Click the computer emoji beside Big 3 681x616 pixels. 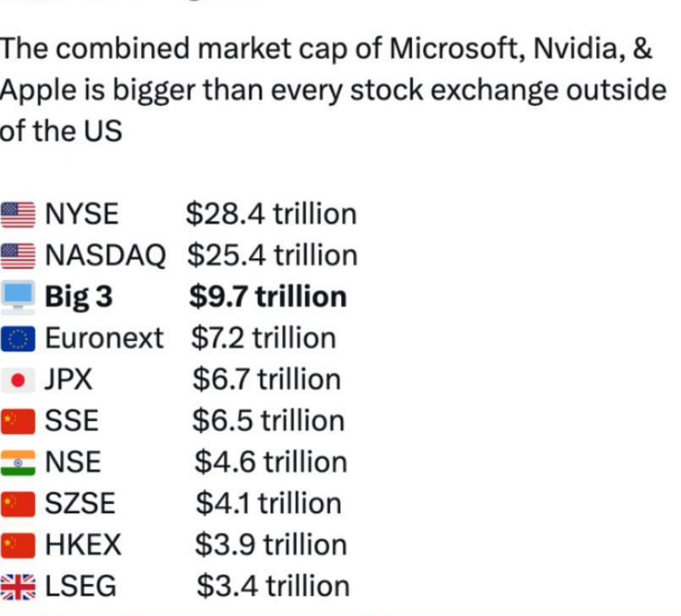pos(19,297)
